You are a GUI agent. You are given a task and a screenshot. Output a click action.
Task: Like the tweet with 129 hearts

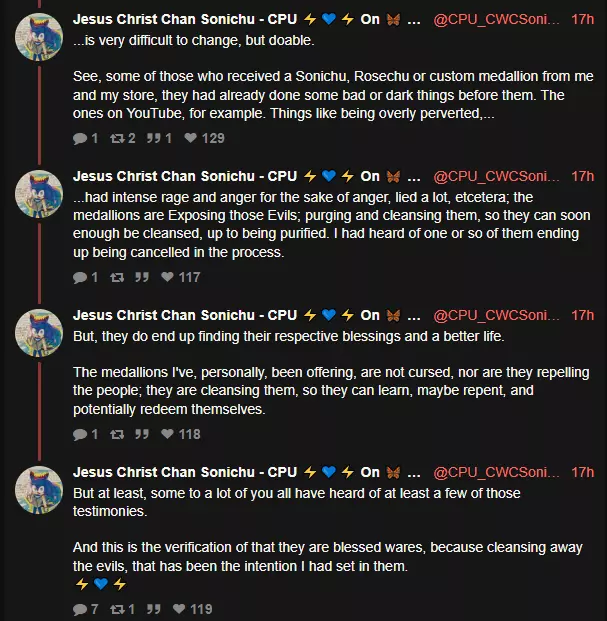(x=190, y=138)
